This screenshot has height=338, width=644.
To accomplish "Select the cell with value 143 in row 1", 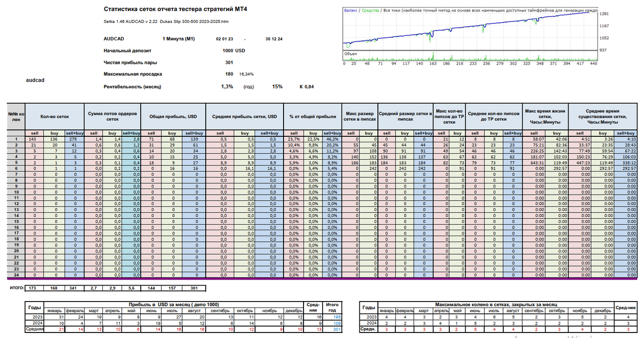I will point(35,139).
